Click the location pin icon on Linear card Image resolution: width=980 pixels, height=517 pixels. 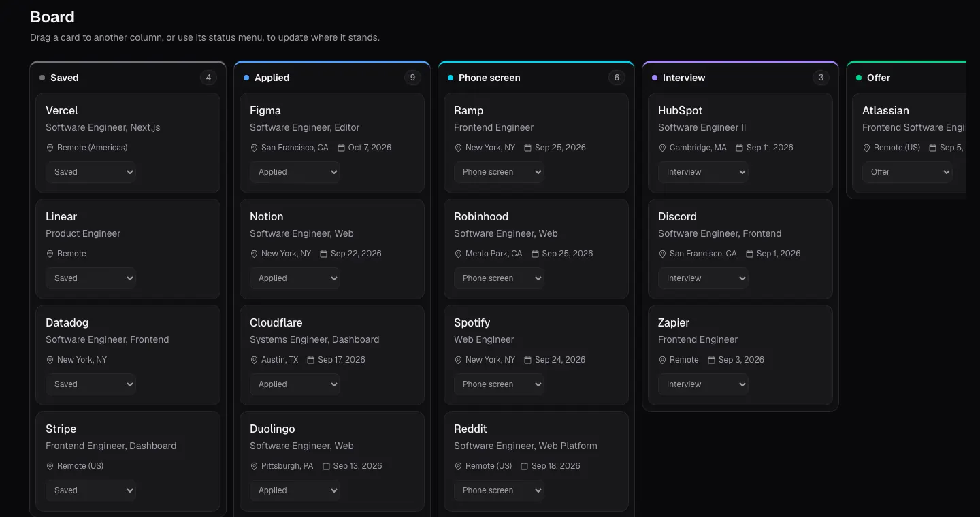[x=50, y=254]
